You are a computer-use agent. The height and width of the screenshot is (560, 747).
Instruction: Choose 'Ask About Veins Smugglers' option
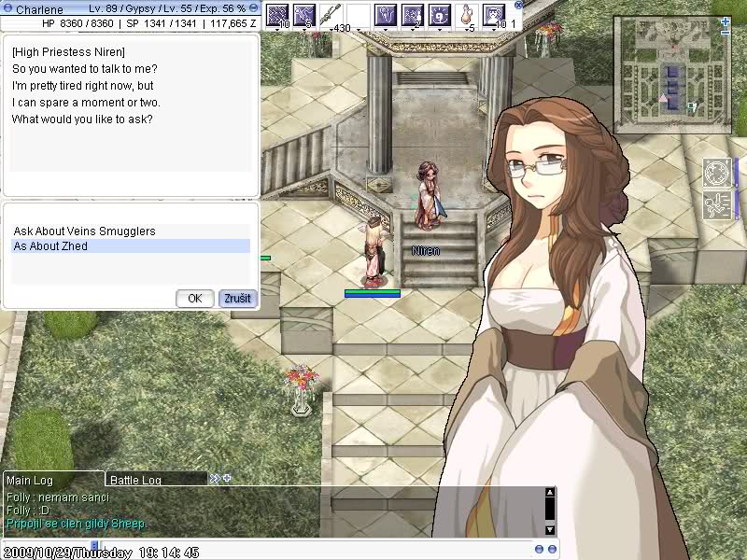pos(84,231)
